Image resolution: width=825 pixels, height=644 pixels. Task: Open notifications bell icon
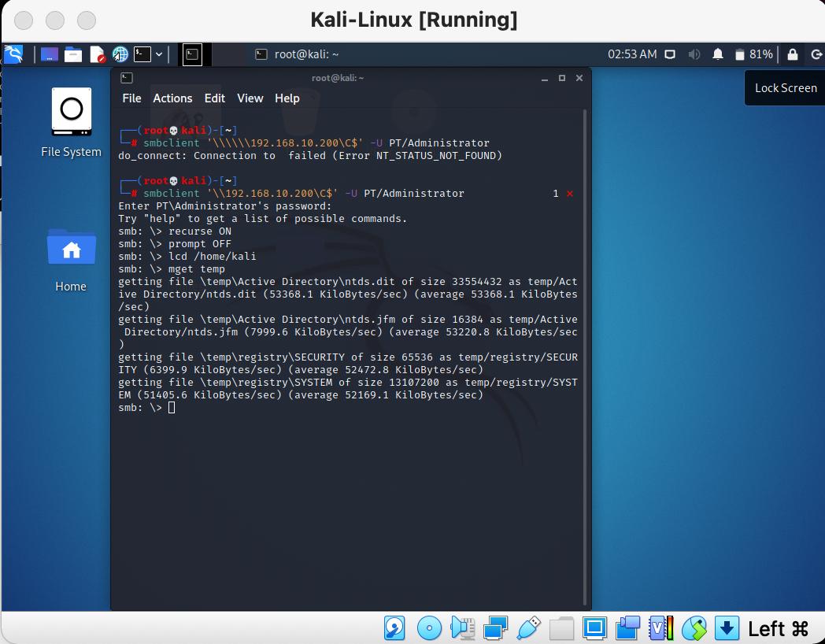coord(718,54)
